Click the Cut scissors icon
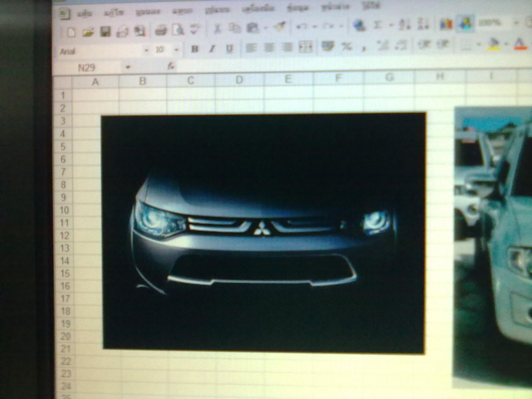This screenshot has height=399, width=532. pos(217,29)
